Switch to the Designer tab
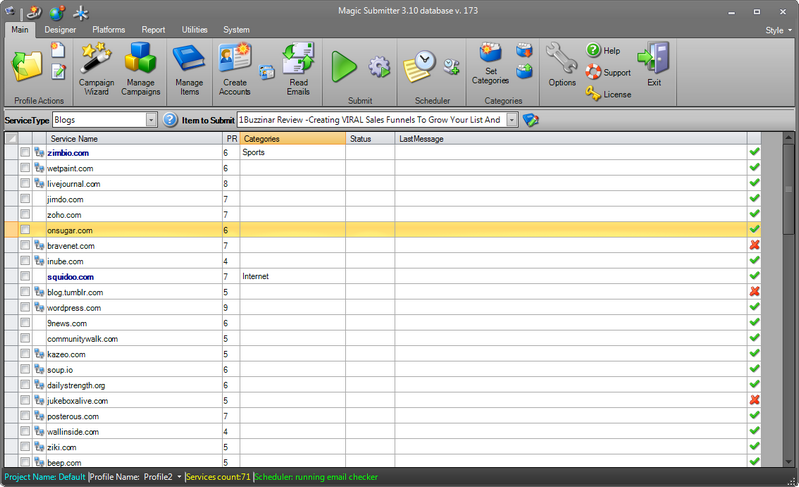 pos(60,30)
